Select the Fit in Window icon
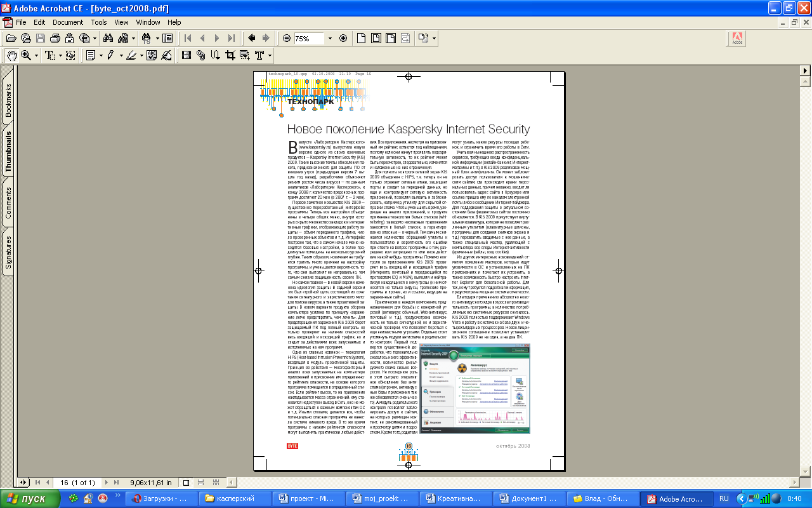Viewport: 812px width, 508px height. (x=375, y=38)
